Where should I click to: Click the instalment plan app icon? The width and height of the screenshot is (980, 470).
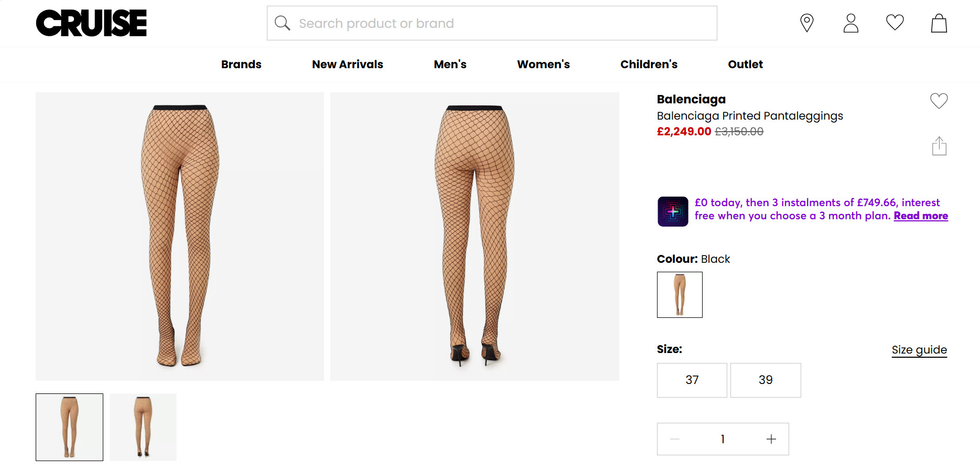673,211
